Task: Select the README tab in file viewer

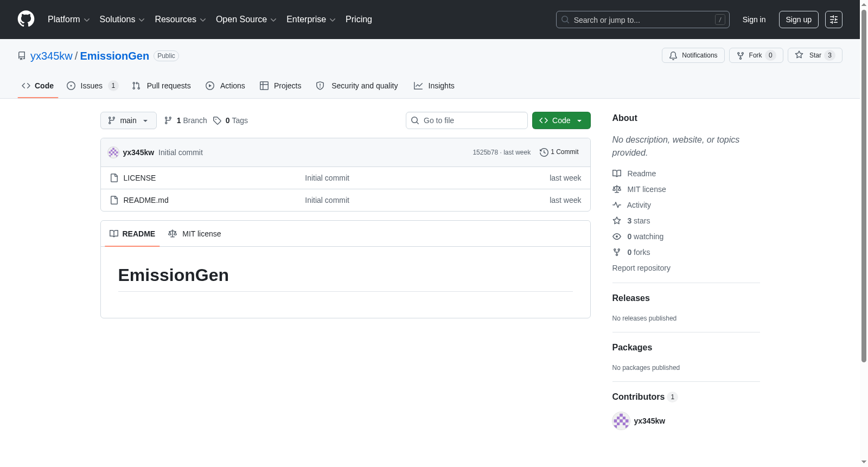Action: point(132,234)
